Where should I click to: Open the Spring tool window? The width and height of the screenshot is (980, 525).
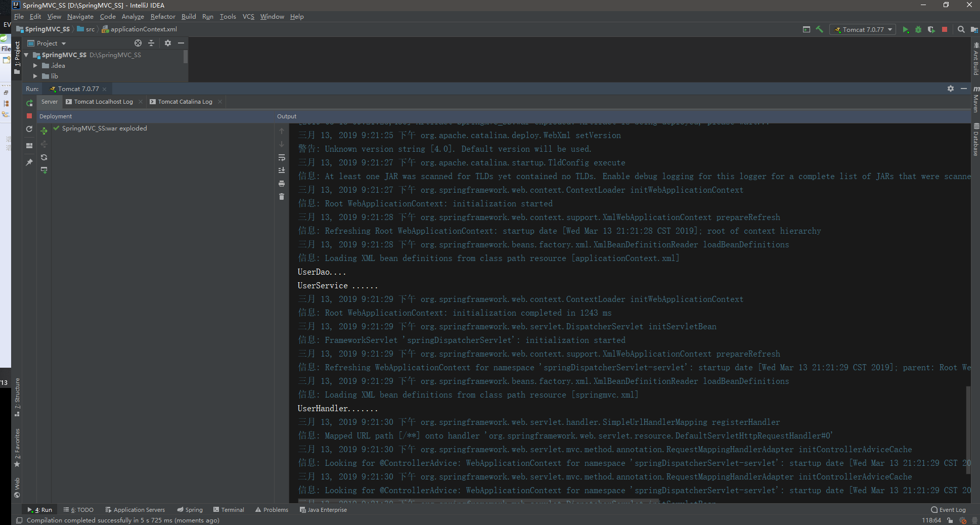190,510
